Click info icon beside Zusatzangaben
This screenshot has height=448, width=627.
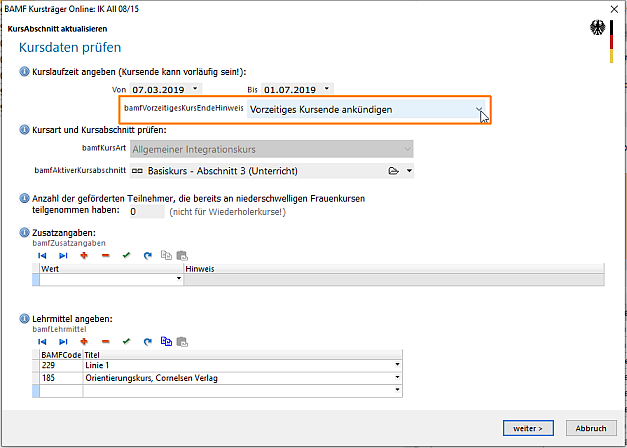24,233
